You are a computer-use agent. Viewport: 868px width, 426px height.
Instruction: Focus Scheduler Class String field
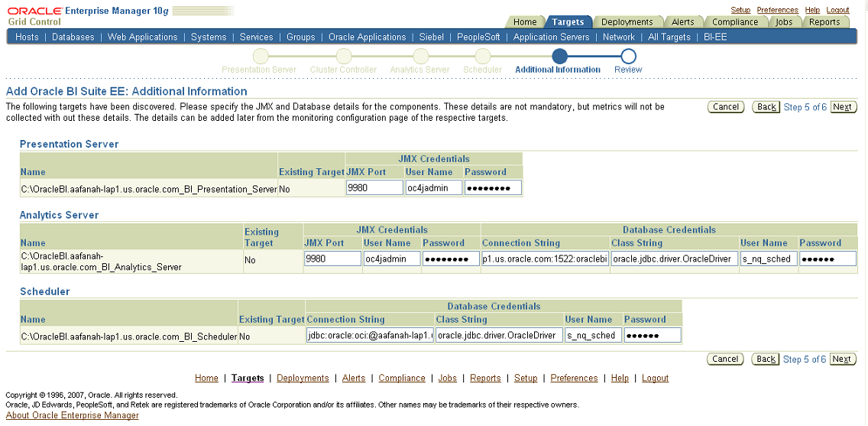coord(499,335)
